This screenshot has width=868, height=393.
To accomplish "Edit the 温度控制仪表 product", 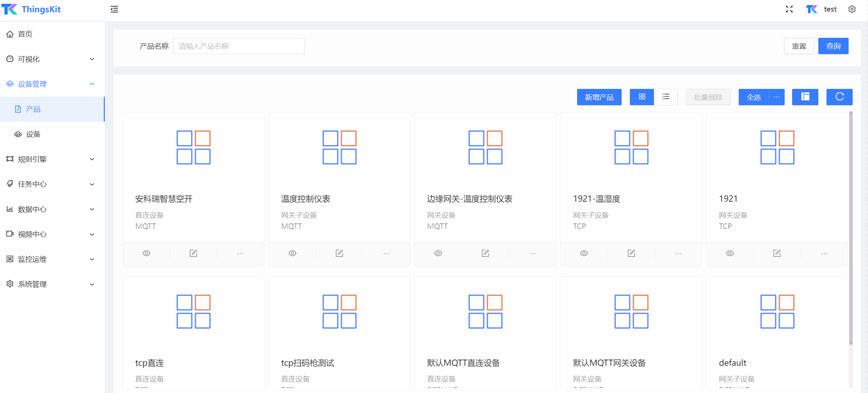I will coord(339,253).
